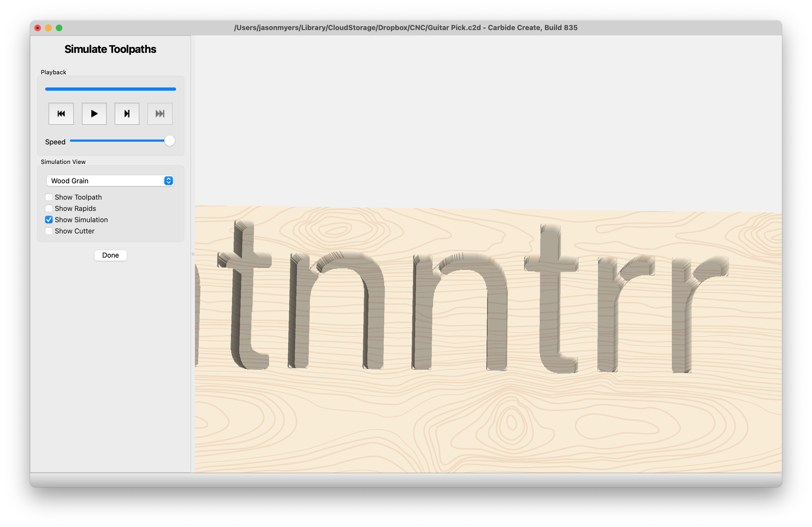Enable the Show Rapids checkbox
The image size is (812, 527).
(x=49, y=208)
